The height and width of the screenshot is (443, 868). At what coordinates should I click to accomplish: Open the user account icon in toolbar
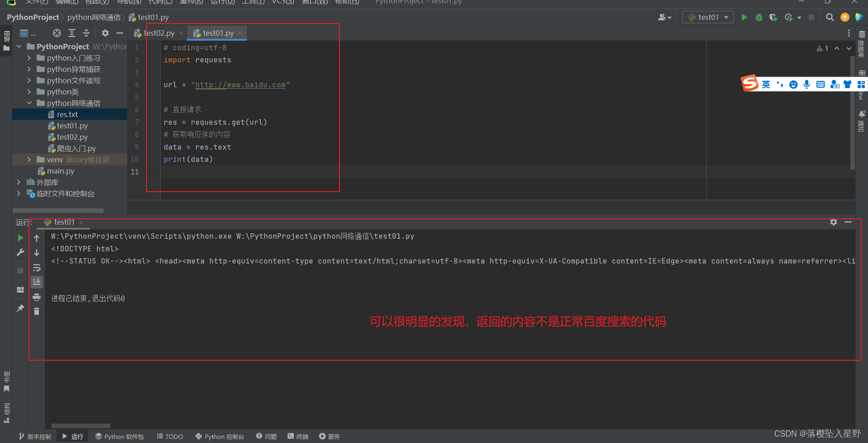click(x=662, y=17)
